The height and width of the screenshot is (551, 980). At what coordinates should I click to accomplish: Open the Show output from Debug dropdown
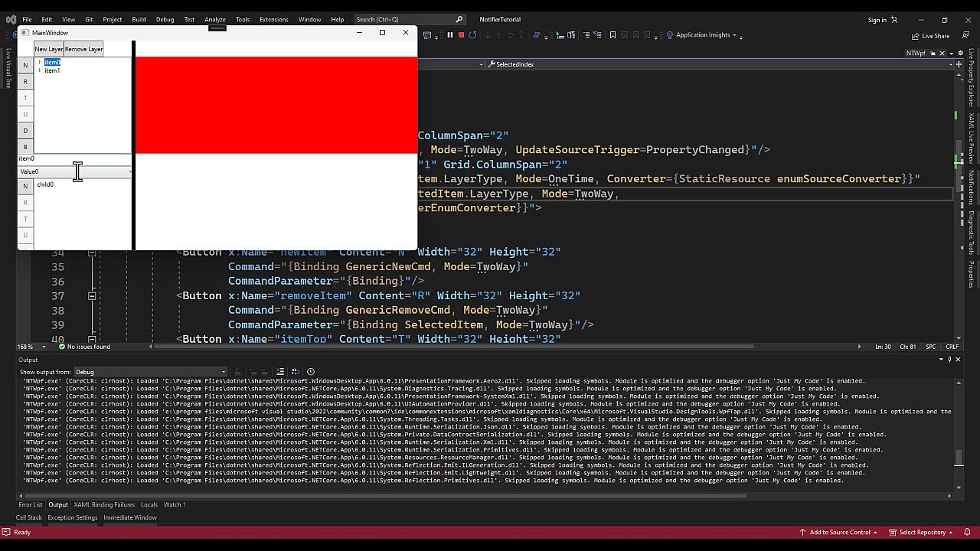click(x=150, y=372)
